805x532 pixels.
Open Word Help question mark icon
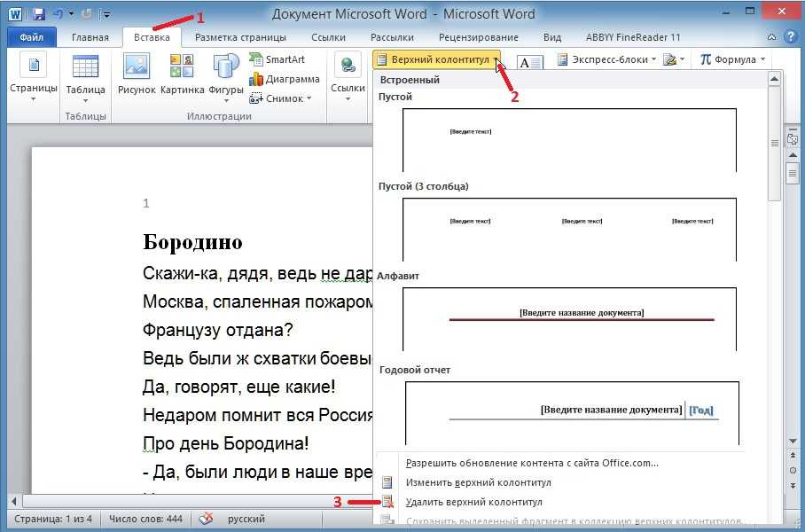pyautogui.click(x=790, y=37)
